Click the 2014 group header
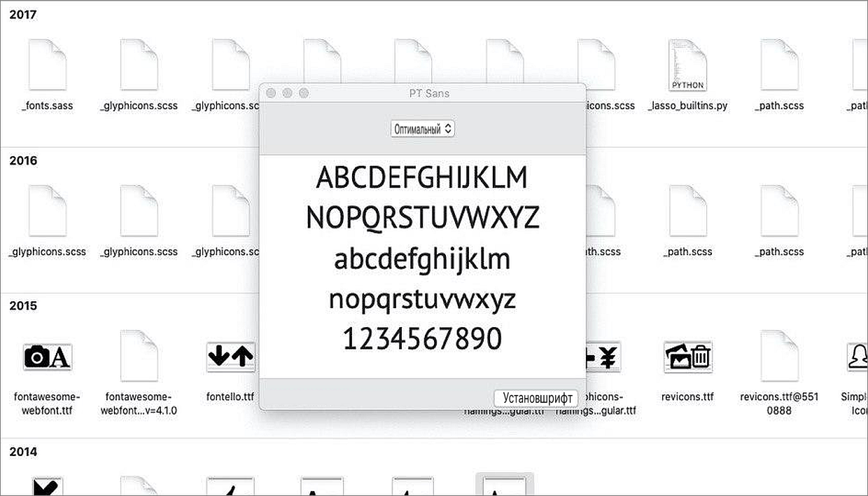This screenshot has width=868, height=496. click(x=23, y=452)
